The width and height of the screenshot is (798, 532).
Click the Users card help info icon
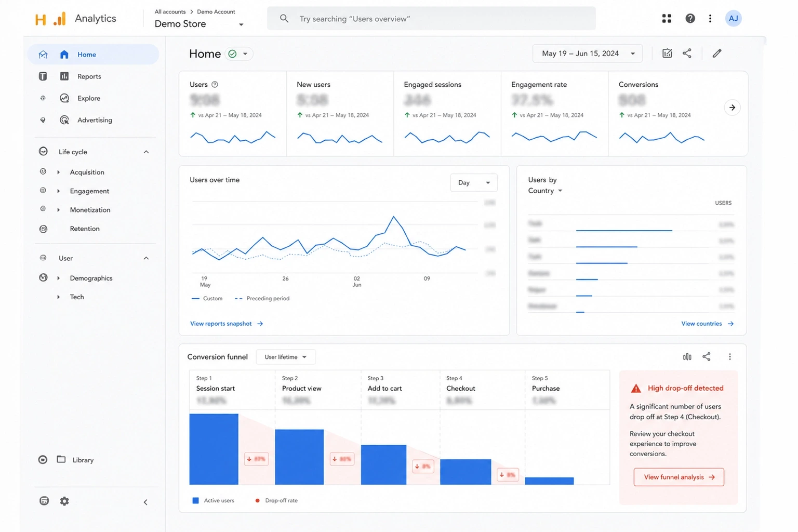[x=215, y=85]
